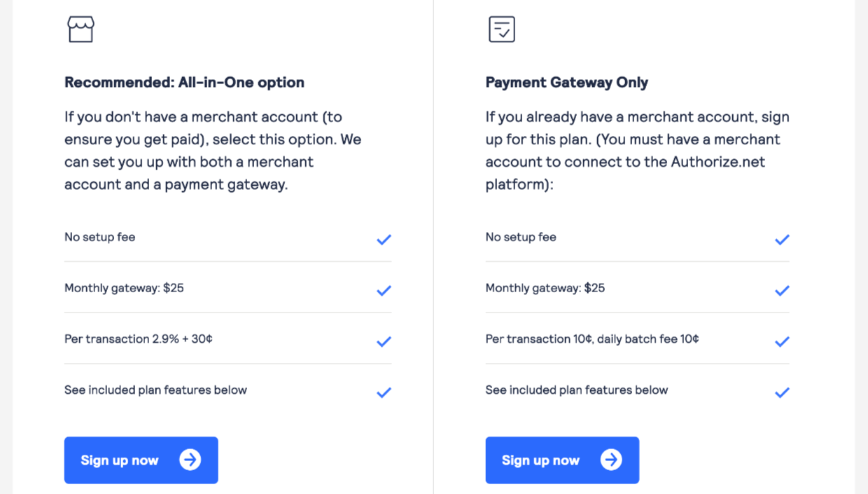The width and height of the screenshot is (868, 494).
Task: Select the Recommended All-in-One option heading
Action: (184, 82)
